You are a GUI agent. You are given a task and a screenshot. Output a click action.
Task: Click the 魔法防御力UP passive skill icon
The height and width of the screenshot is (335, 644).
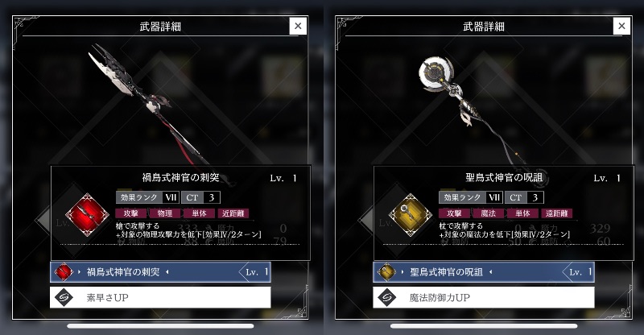(386, 297)
